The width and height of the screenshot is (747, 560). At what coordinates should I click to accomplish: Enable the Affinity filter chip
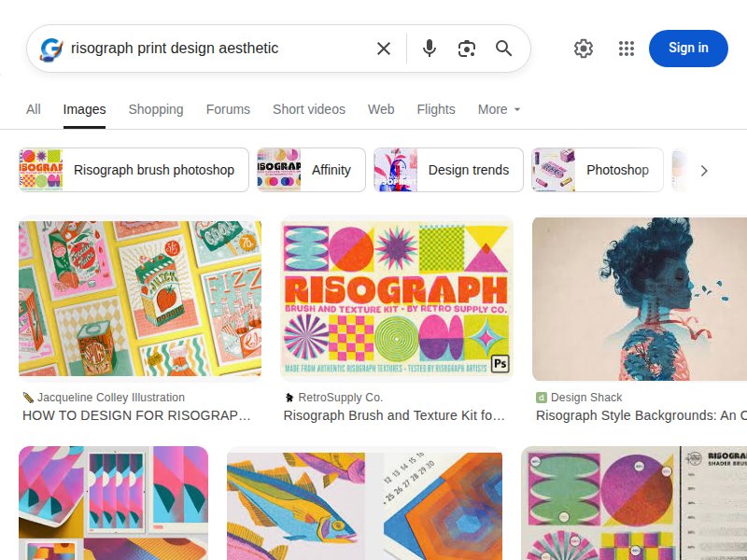(310, 170)
